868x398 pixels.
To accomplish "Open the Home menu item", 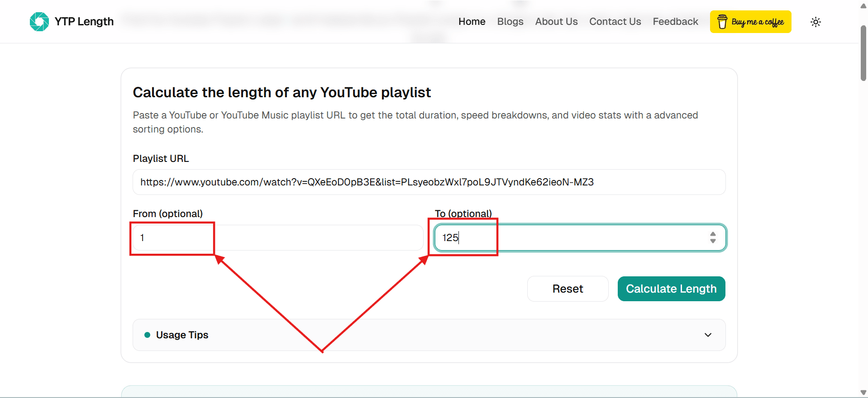I will click(472, 22).
